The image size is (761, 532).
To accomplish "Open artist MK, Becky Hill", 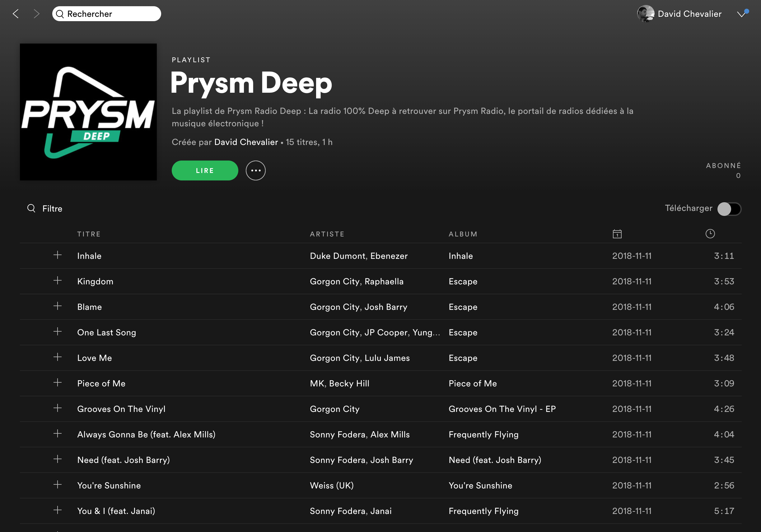I will click(x=339, y=384).
